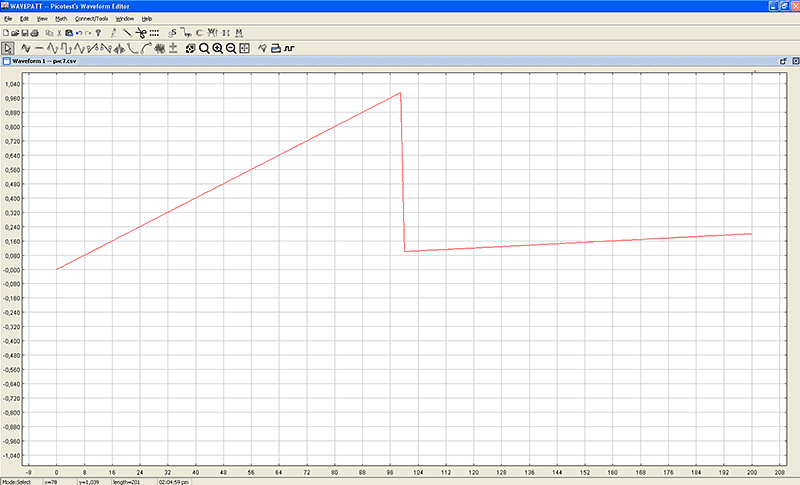Click the undo arrow icon
The height and width of the screenshot is (485, 800).
click(78, 33)
